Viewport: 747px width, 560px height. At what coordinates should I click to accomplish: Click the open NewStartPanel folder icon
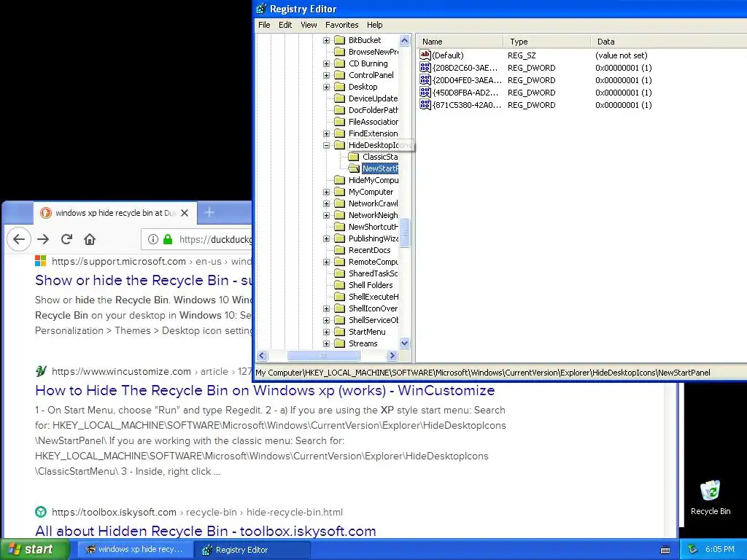354,168
